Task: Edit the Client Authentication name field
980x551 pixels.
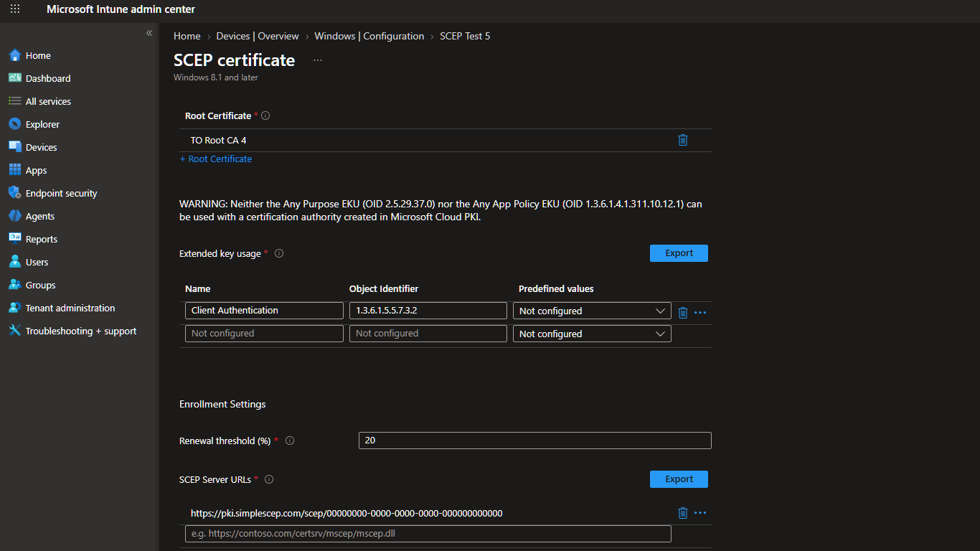Action: [264, 311]
